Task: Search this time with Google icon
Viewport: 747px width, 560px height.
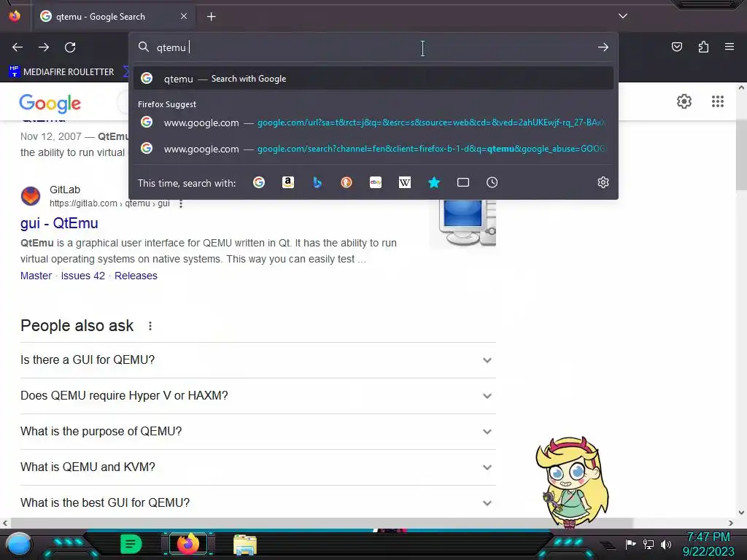Action: (x=259, y=182)
